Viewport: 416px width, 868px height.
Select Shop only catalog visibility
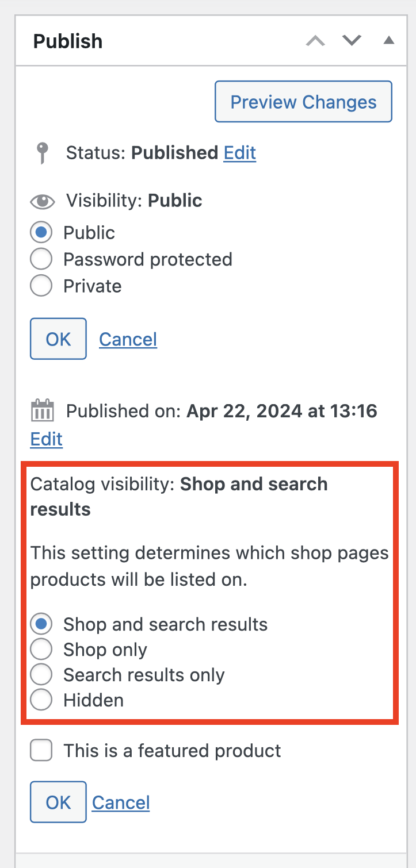[41, 649]
